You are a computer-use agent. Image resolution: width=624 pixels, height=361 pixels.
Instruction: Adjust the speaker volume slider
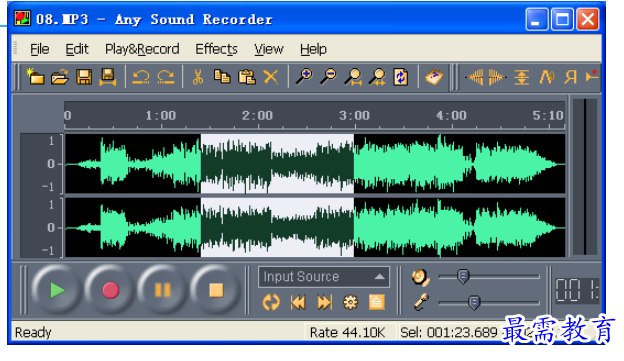point(463,276)
